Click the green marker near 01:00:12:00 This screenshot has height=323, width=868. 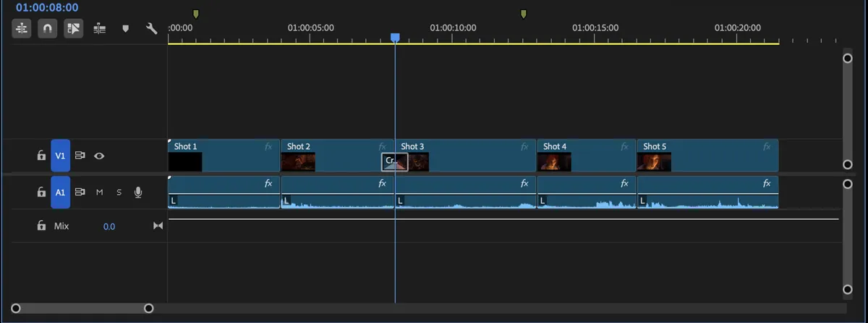click(524, 14)
